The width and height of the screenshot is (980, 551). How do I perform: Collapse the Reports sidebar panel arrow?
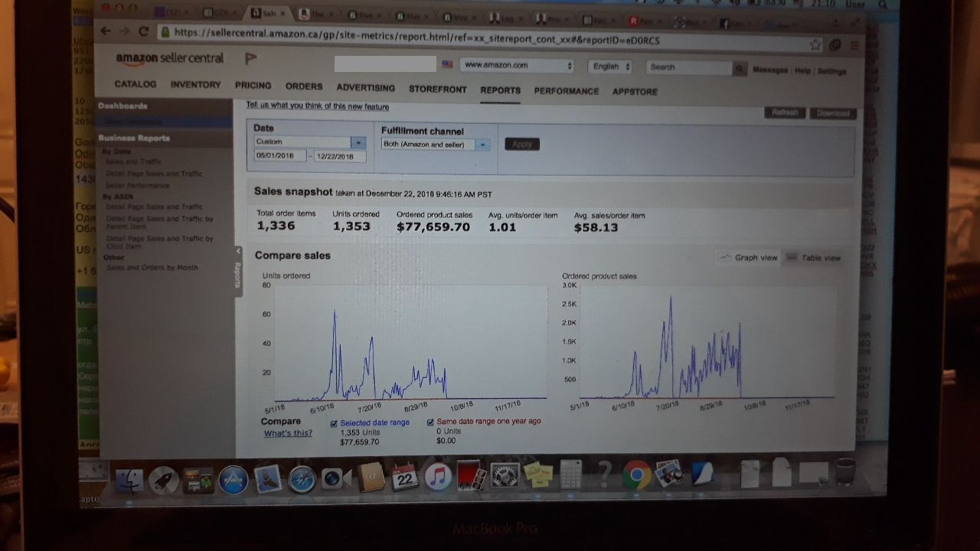(237, 251)
